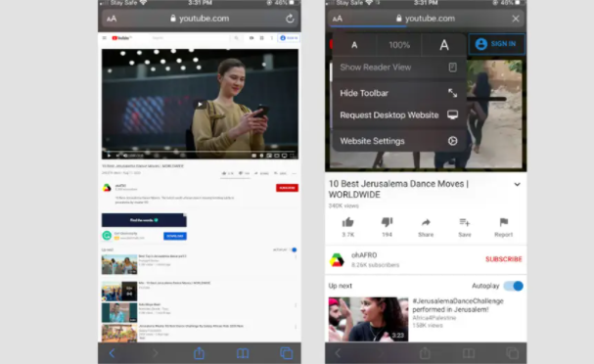Toggle the Autoplay switch in mobile view
594x364 pixels.
point(514,286)
